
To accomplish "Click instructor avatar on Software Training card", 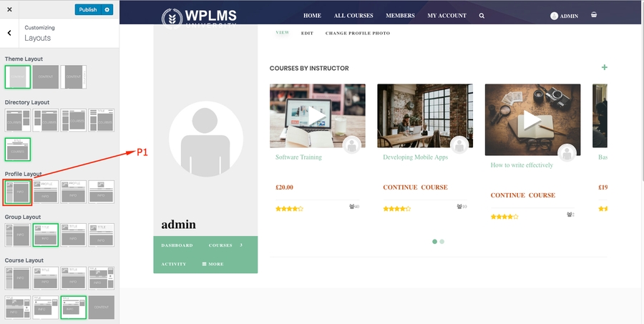I will (x=352, y=145).
